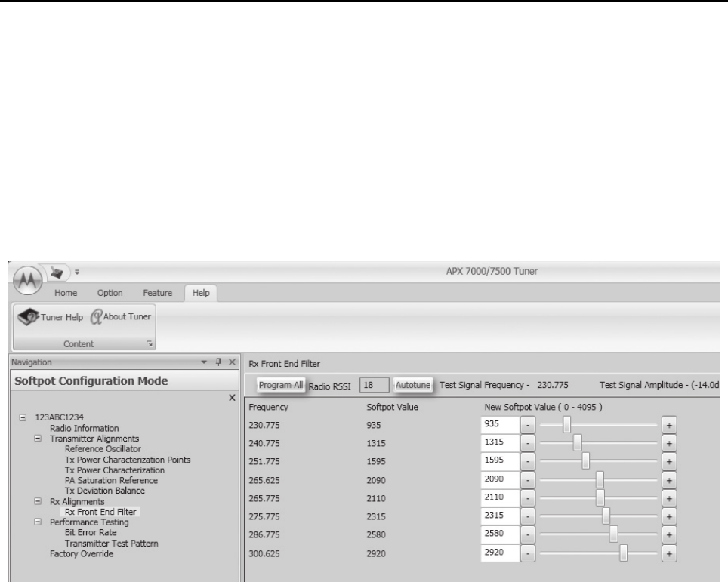The height and width of the screenshot is (582, 728).
Task: Open Tx Deviation Balance
Action: (104, 491)
